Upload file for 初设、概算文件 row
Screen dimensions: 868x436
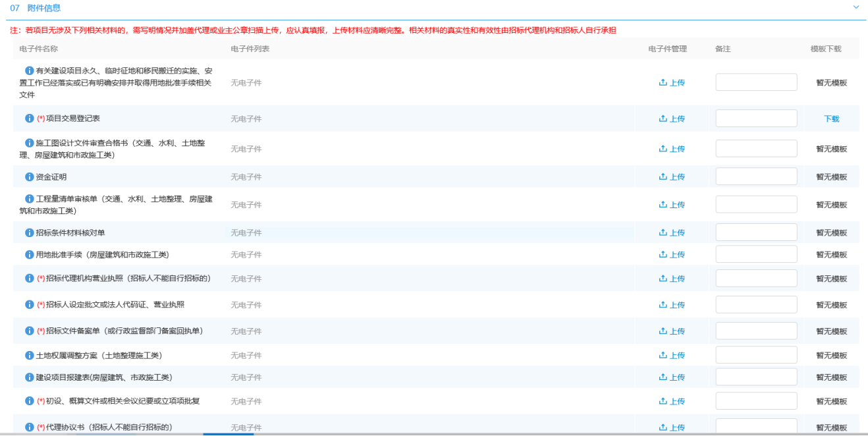click(672, 402)
